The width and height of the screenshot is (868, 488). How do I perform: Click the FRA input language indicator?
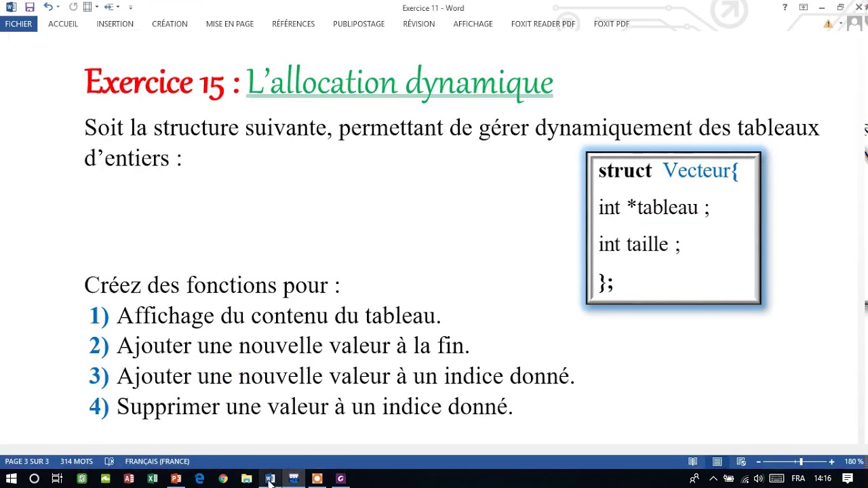(x=798, y=479)
